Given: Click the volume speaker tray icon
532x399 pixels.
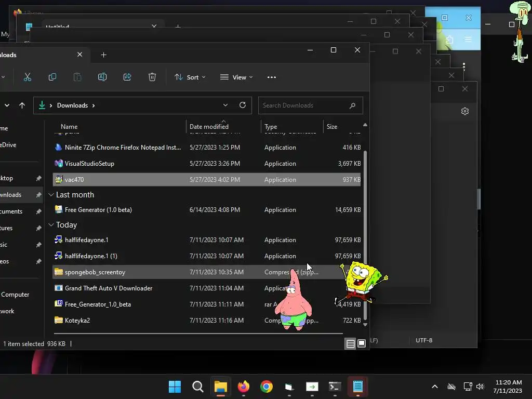Looking at the screenshot, I should [480, 387].
